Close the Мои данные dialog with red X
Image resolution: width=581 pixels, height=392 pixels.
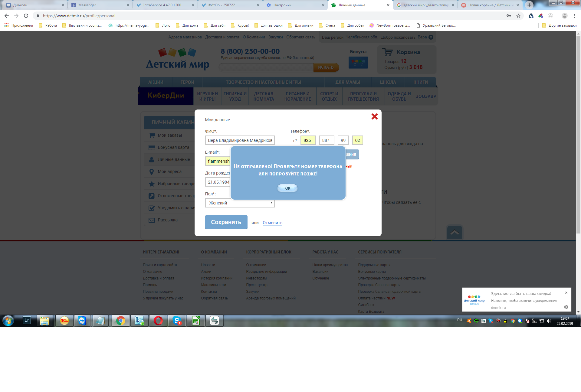(x=374, y=116)
